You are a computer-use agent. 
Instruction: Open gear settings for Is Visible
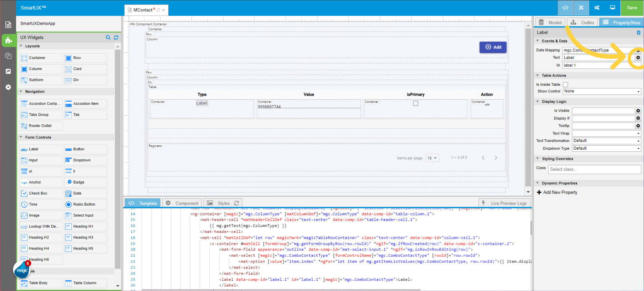(x=638, y=111)
